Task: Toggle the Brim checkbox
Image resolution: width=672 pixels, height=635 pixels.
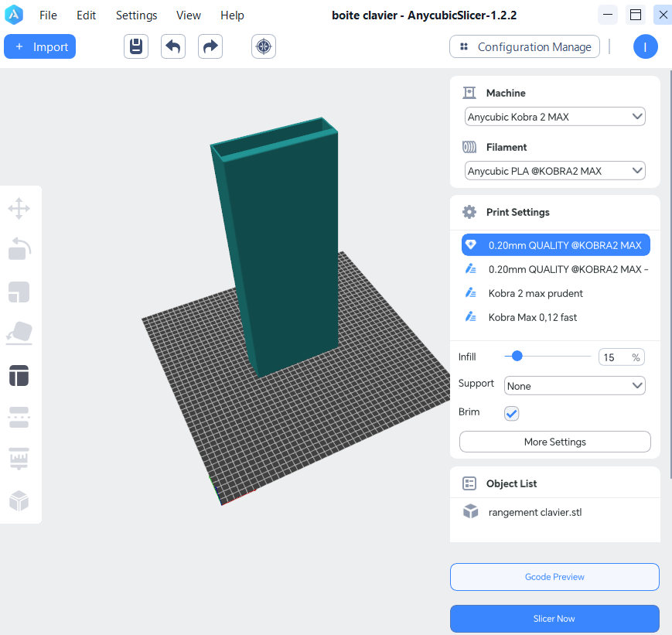Action: (512, 413)
